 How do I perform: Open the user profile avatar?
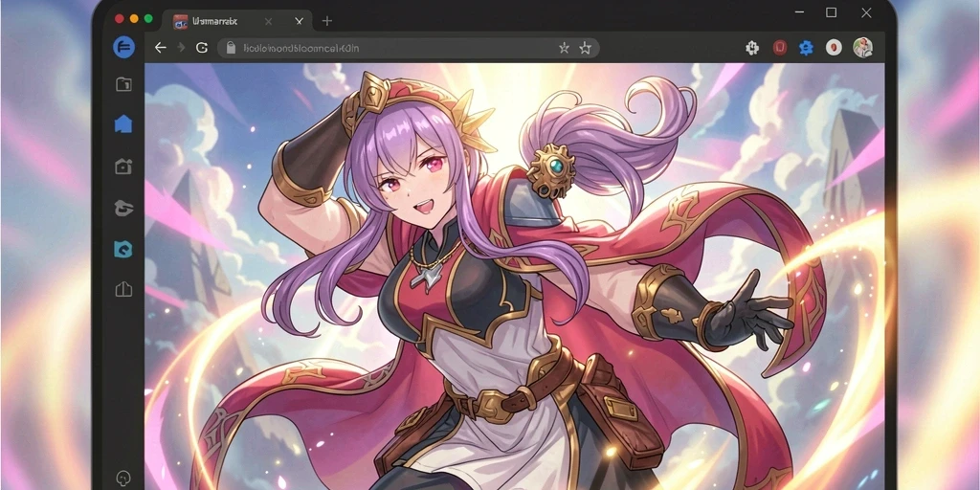coord(862,48)
